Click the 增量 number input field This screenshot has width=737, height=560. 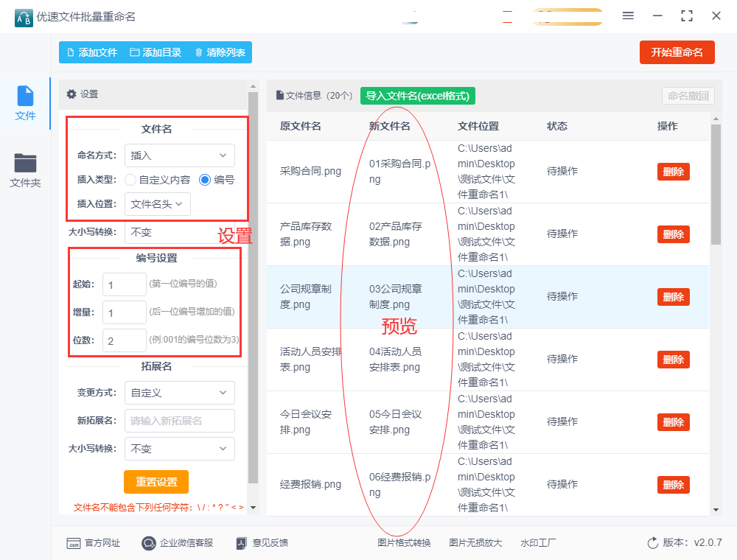[125, 313]
